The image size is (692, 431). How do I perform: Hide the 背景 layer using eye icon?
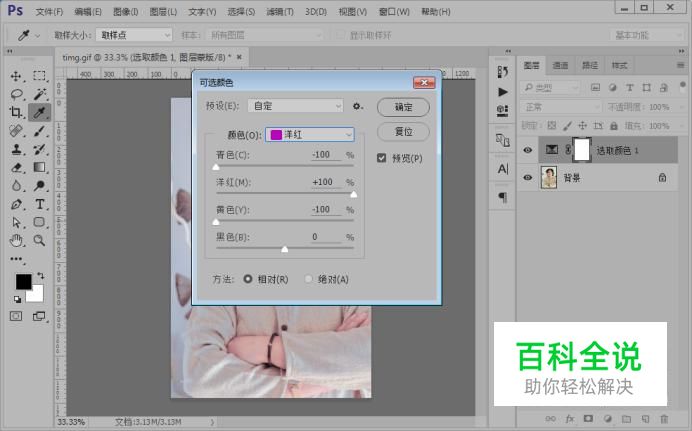[528, 178]
